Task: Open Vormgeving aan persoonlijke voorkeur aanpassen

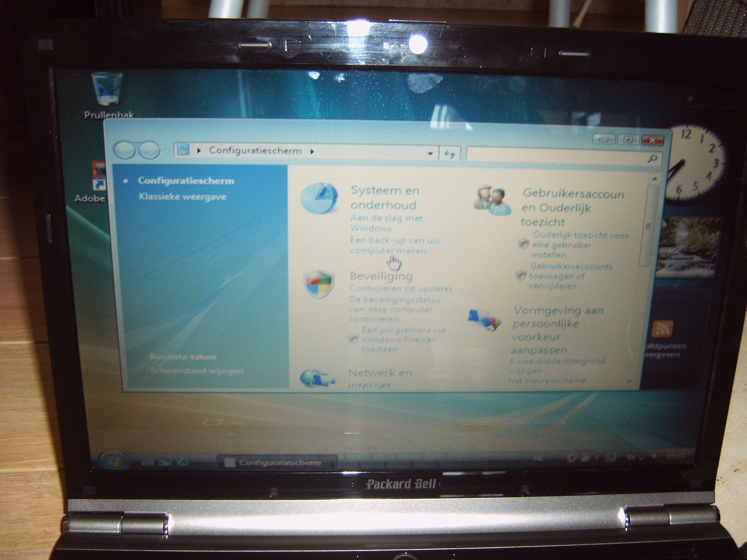Action: pyautogui.click(x=557, y=330)
